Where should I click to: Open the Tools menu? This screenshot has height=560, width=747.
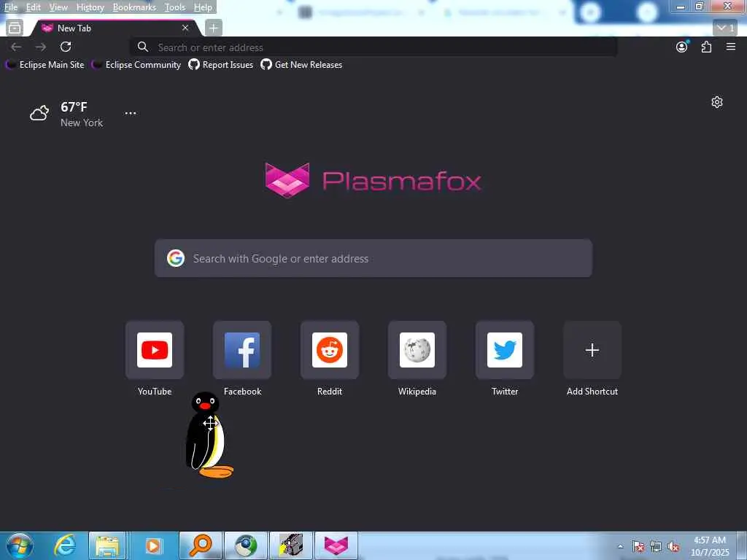click(174, 7)
